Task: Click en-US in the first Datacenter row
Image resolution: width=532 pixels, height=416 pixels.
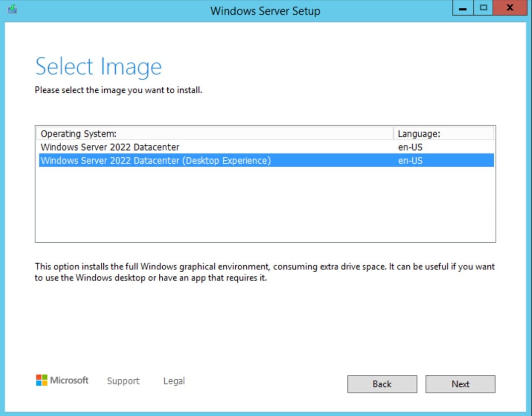Action: point(410,147)
